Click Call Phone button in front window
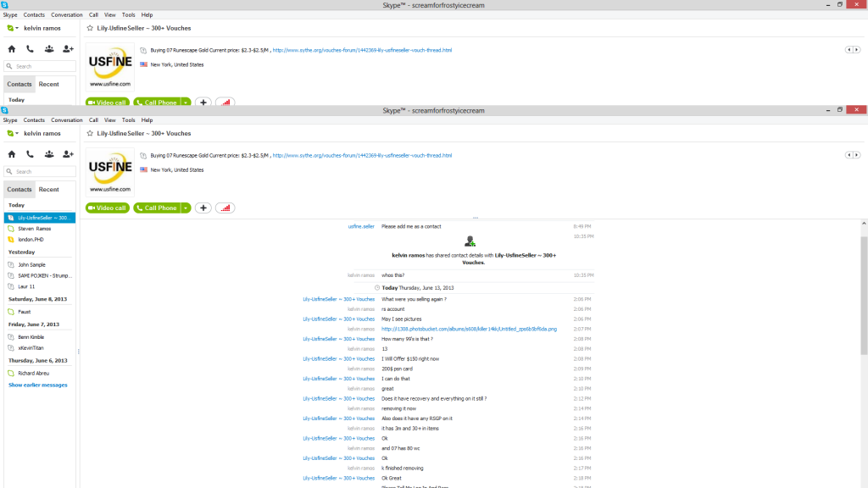 pyautogui.click(x=157, y=208)
